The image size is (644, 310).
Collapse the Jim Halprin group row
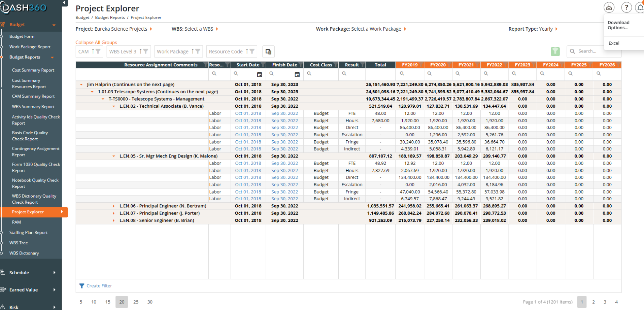click(x=81, y=84)
